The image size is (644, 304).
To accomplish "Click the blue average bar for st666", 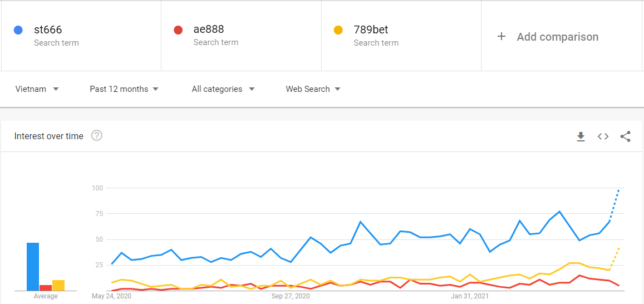I will 33,267.
